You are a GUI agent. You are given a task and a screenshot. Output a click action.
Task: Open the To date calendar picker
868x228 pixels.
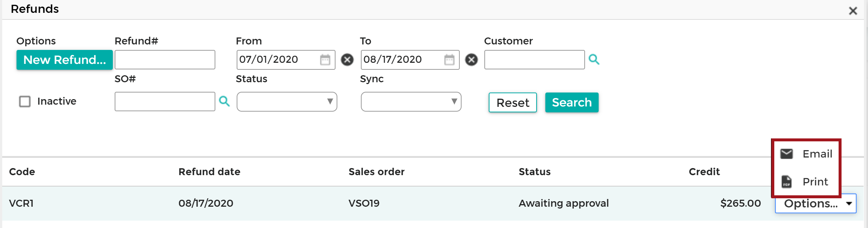click(x=449, y=59)
